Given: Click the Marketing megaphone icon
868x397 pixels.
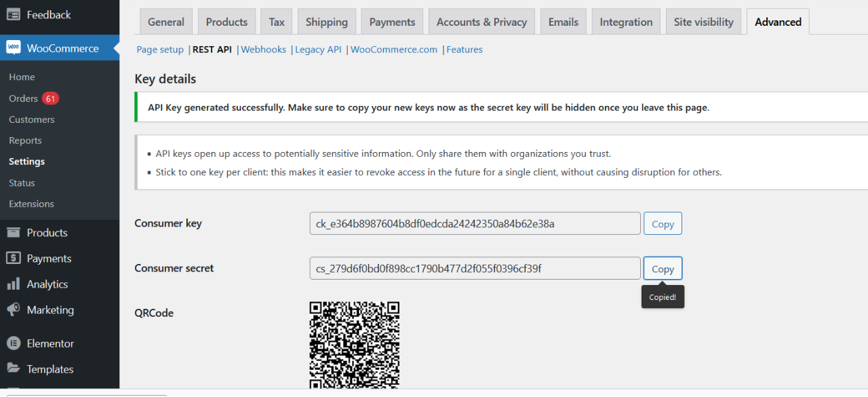Looking at the screenshot, I should pos(14,310).
